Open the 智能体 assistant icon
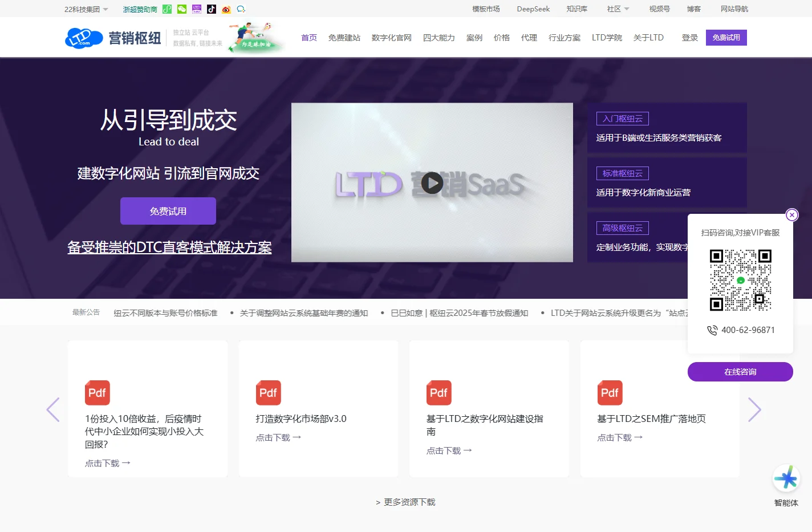 pyautogui.click(x=786, y=478)
